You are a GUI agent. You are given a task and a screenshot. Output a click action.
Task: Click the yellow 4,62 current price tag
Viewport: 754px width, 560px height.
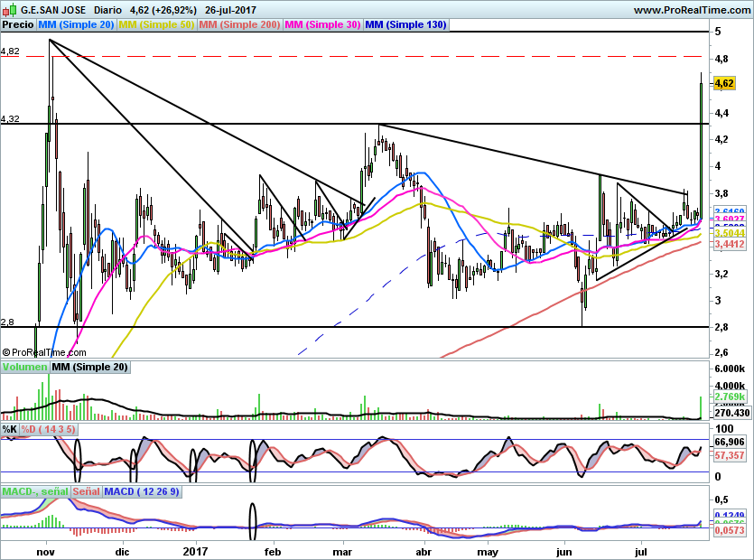coord(724,83)
